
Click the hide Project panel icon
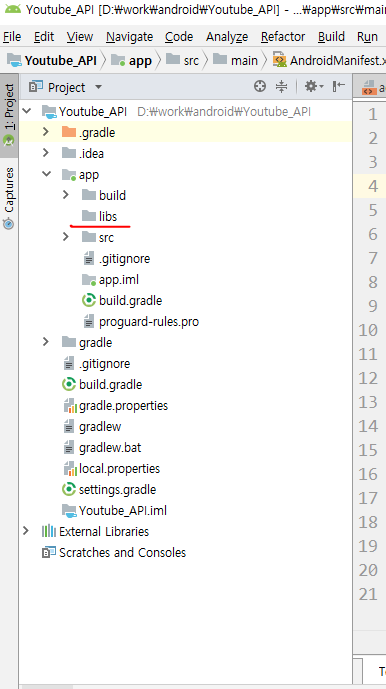click(339, 87)
